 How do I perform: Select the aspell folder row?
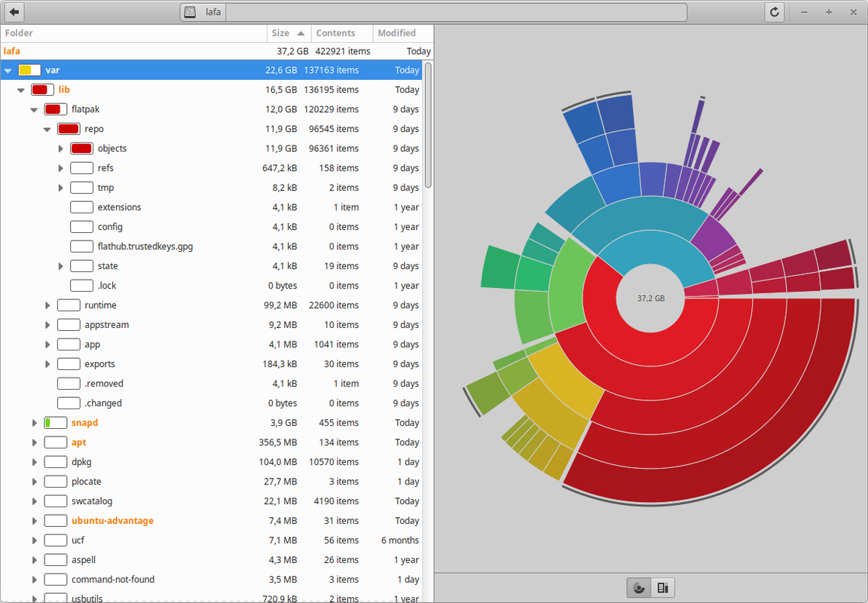coord(212,560)
